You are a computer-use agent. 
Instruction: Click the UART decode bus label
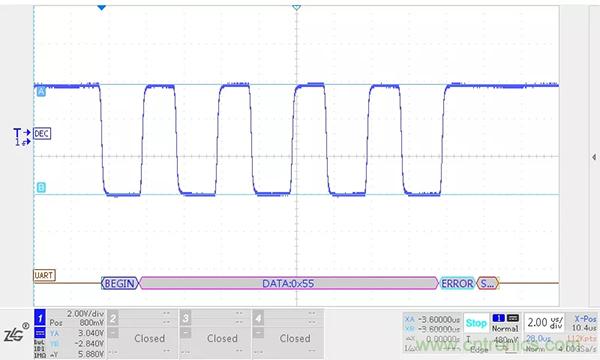coord(44,275)
